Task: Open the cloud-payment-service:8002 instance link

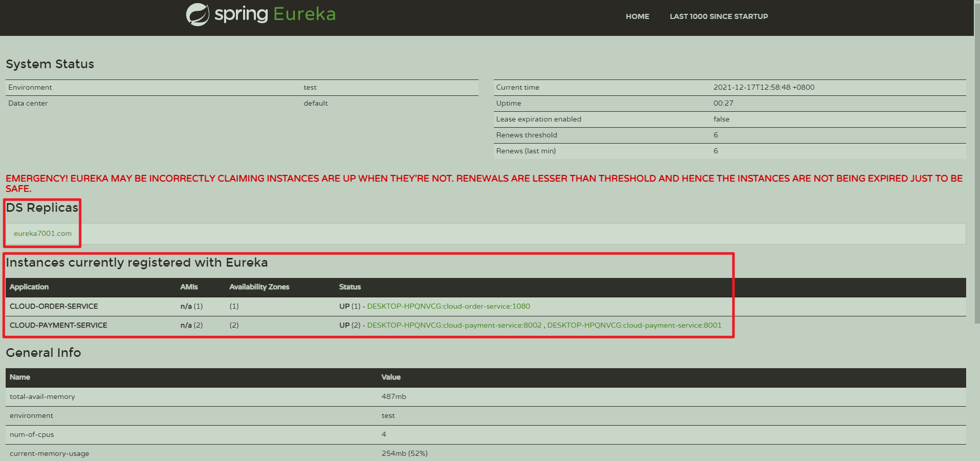Action: (454, 325)
